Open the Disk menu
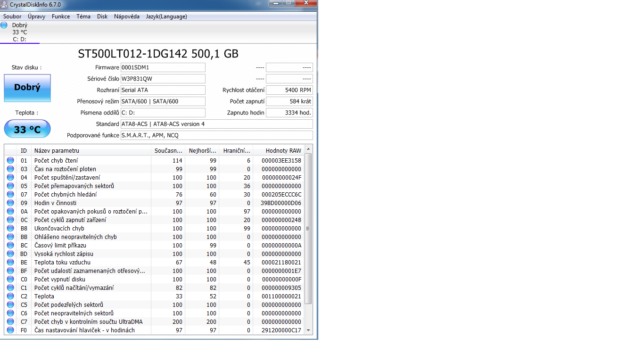The width and height of the screenshot is (644, 362). (102, 16)
